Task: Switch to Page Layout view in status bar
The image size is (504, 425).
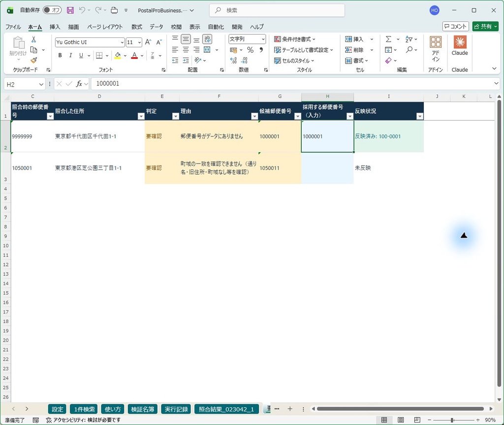Action: tap(401, 420)
